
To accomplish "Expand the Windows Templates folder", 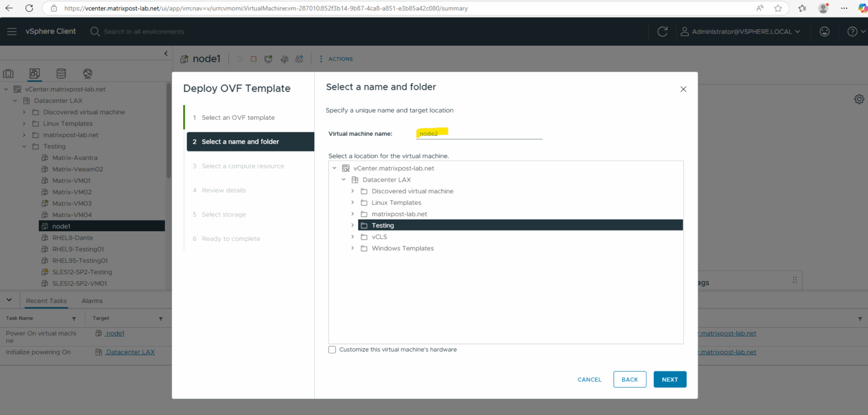I will click(352, 248).
